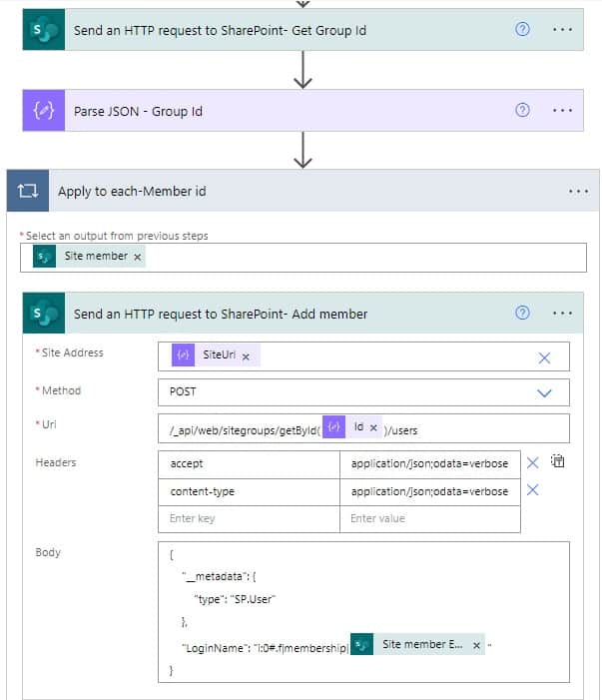Click the accept header value cell
602x700 pixels.
click(x=430, y=464)
